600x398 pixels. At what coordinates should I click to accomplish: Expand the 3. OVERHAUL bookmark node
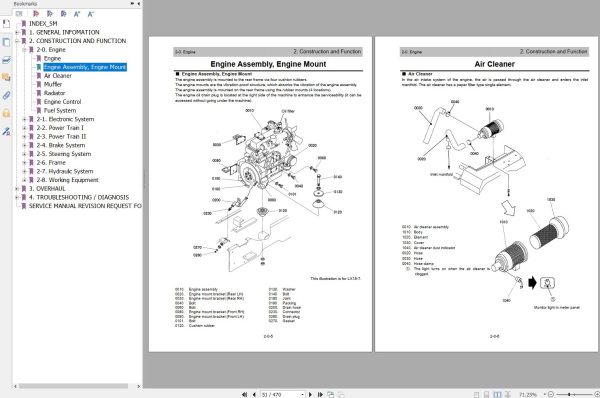click(x=17, y=189)
